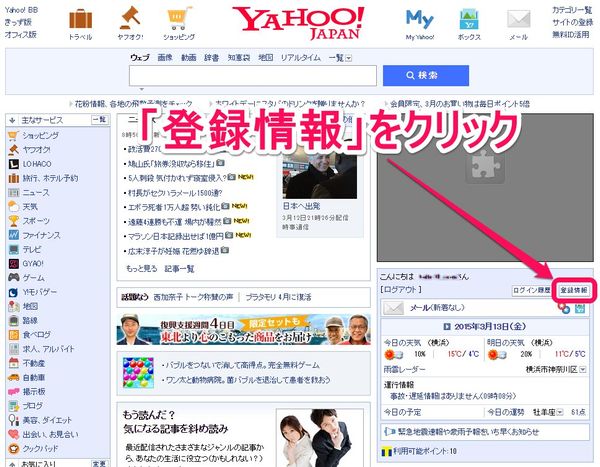Select the 辞書 search tab

pos(211,58)
